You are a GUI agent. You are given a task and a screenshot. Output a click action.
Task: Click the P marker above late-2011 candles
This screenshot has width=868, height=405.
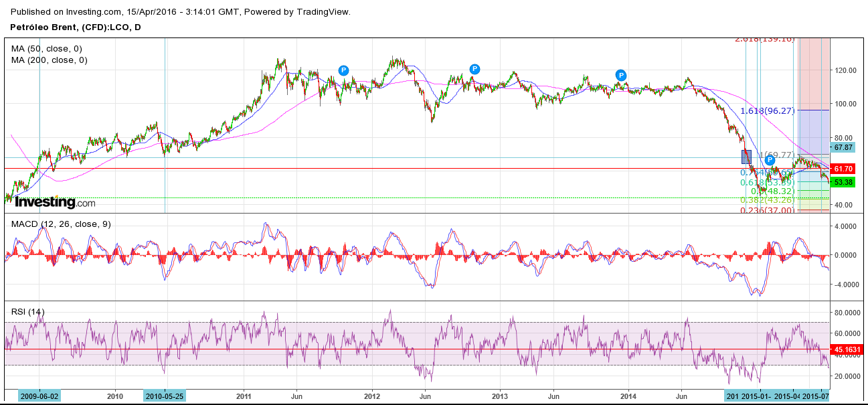tap(343, 70)
